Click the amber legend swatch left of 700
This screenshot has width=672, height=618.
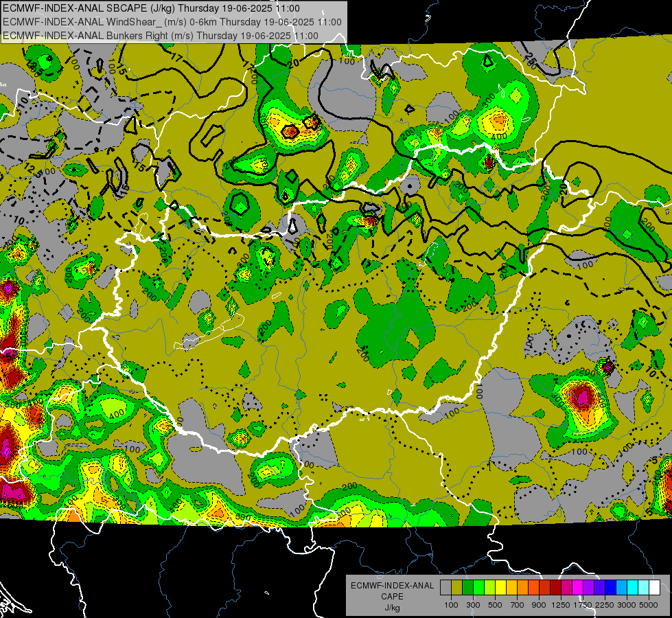point(511,588)
